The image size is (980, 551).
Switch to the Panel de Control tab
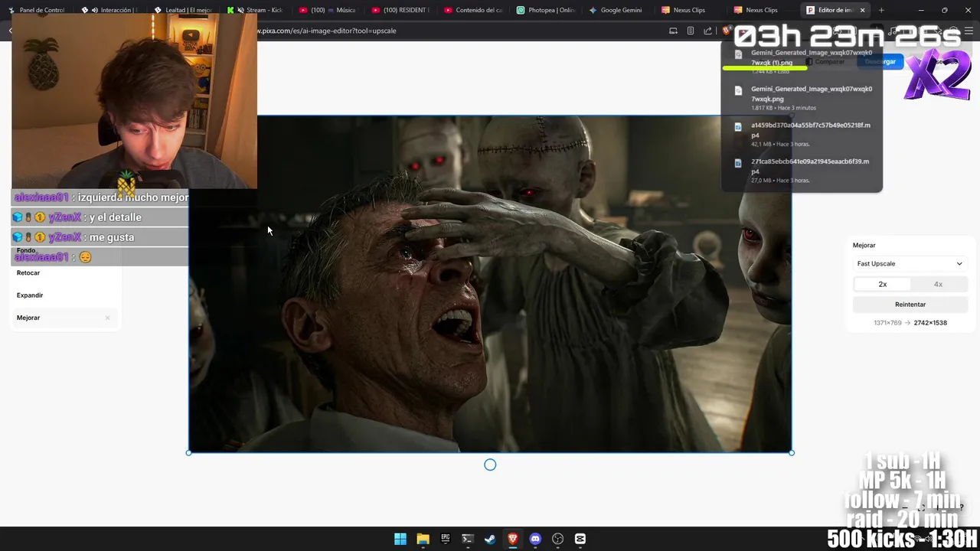click(x=37, y=10)
